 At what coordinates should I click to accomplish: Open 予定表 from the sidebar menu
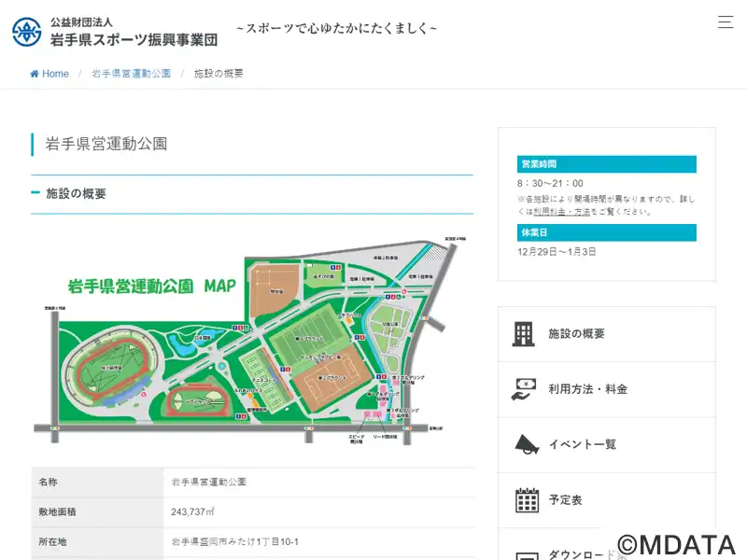click(x=565, y=500)
